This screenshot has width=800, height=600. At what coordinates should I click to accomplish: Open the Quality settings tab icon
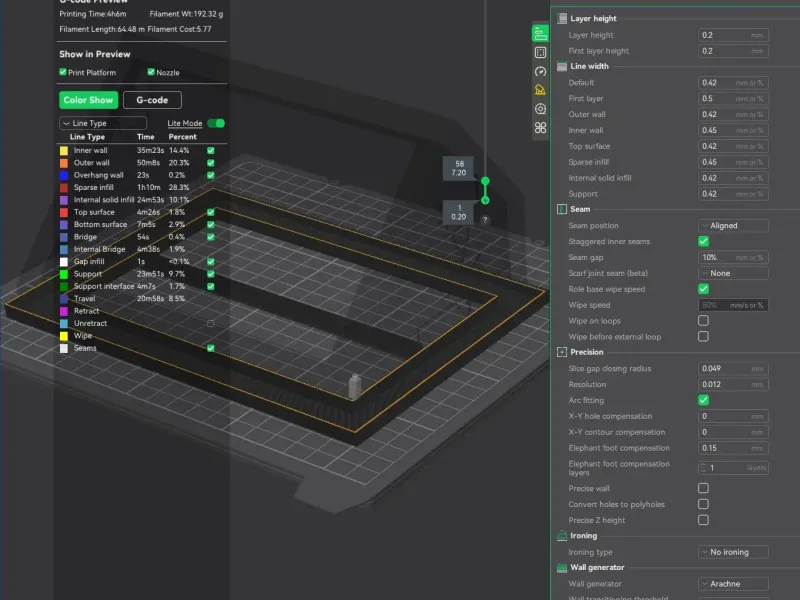(540, 34)
